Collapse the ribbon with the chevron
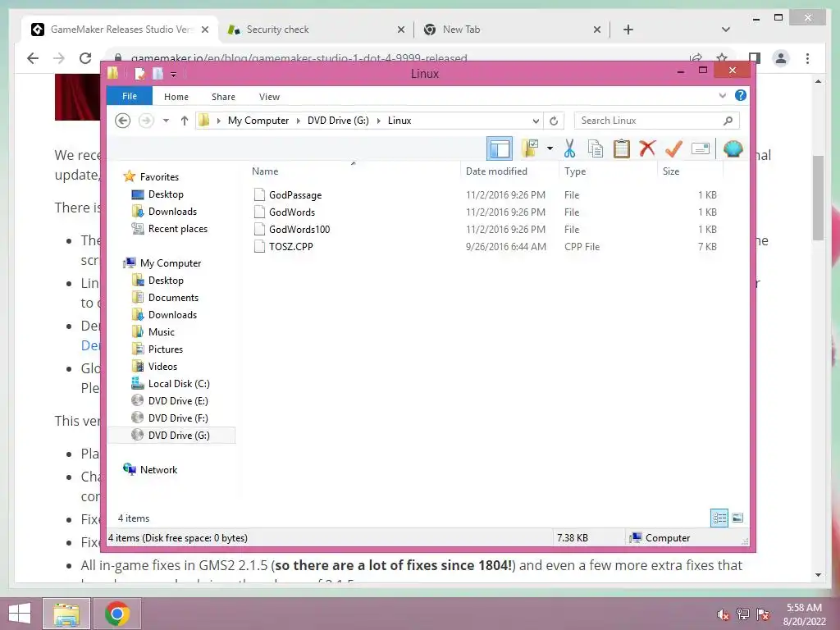 (x=722, y=96)
